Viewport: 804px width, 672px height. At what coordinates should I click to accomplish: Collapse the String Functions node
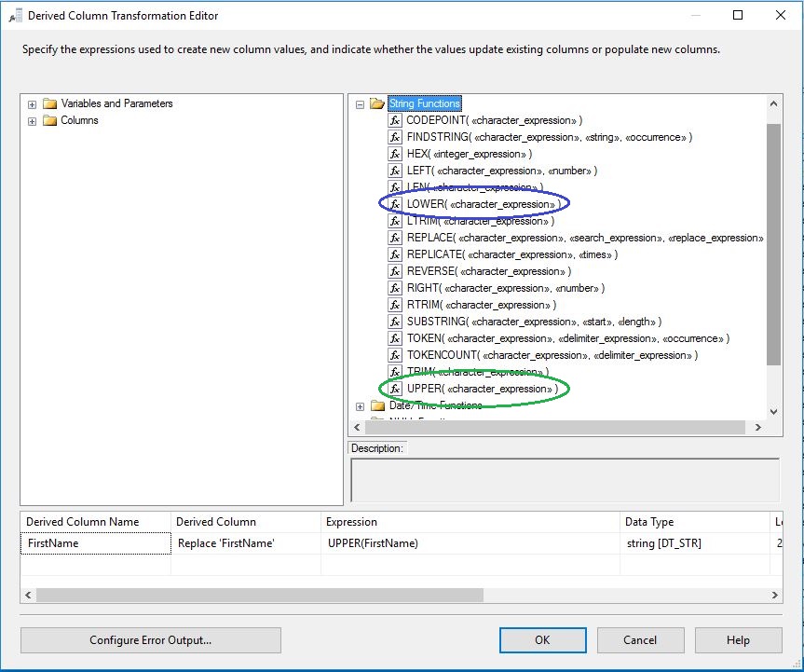[x=360, y=104]
